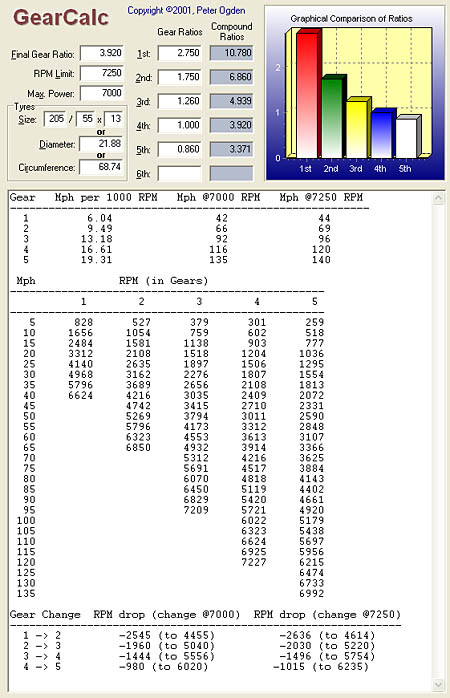Click the 19.31 mph per 1000 value

point(96,260)
